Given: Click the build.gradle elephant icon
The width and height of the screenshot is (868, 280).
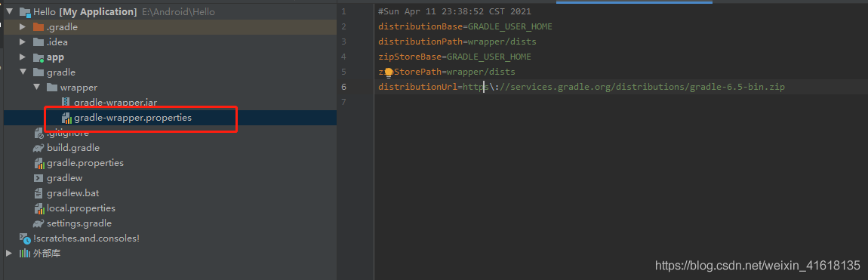Looking at the screenshot, I should click(x=38, y=148).
